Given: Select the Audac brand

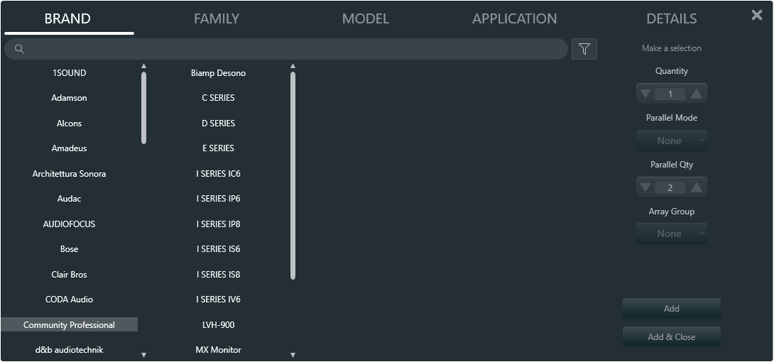Looking at the screenshot, I should pos(69,199).
